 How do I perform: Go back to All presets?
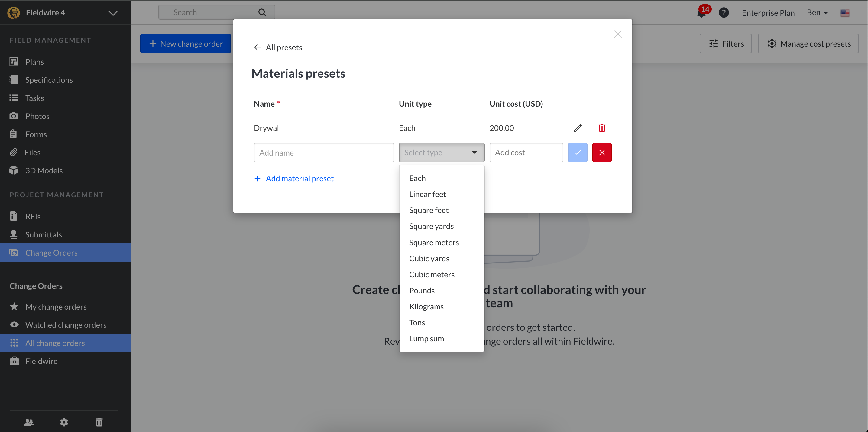pyautogui.click(x=278, y=47)
